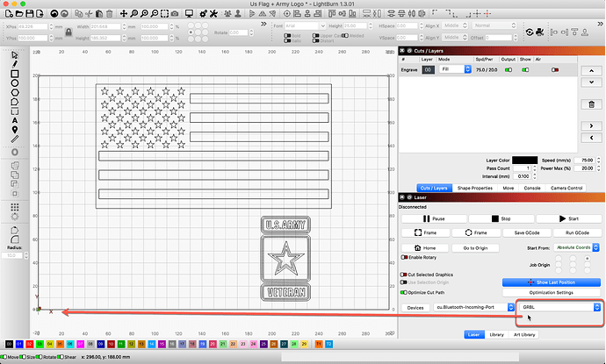The height and width of the screenshot is (364, 606).
Task: Click the Pause button
Action: point(434,218)
